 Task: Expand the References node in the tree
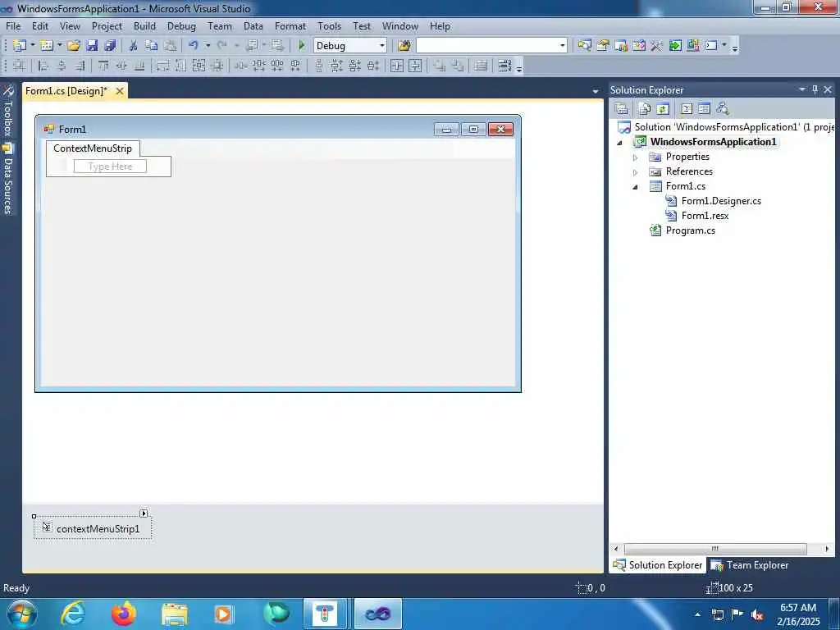click(636, 172)
